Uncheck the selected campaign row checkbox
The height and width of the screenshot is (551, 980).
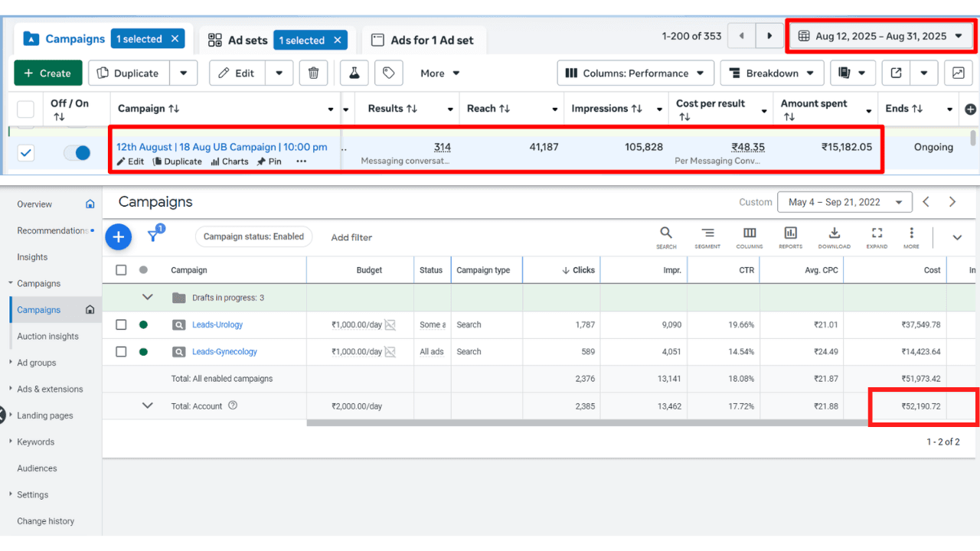coord(26,153)
